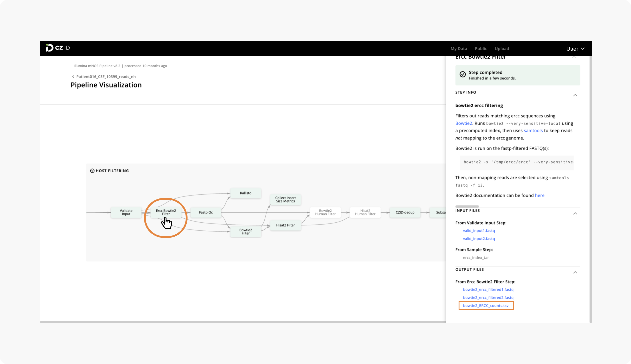Image resolution: width=631 pixels, height=364 pixels.
Task: Select the Ercc Bowtie2 Filter node
Action: pyautogui.click(x=166, y=212)
